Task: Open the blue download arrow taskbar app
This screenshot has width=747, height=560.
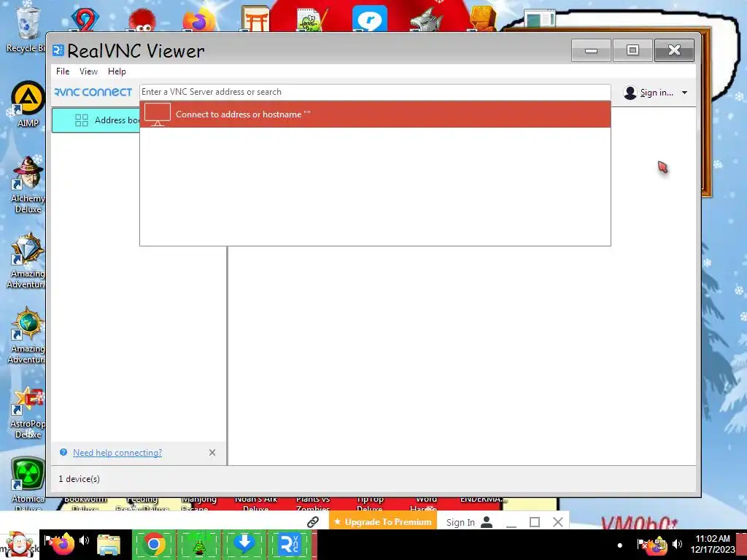Action: coord(244,544)
